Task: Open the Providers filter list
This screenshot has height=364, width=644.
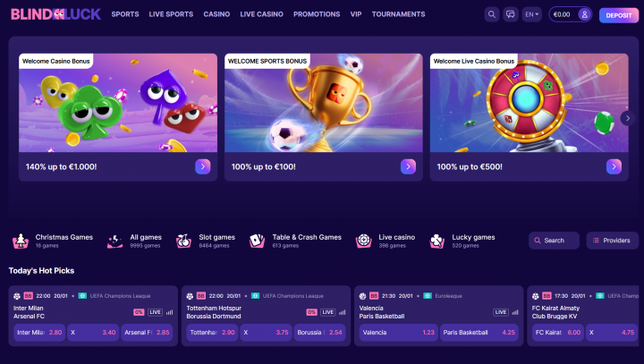Action: click(612, 241)
